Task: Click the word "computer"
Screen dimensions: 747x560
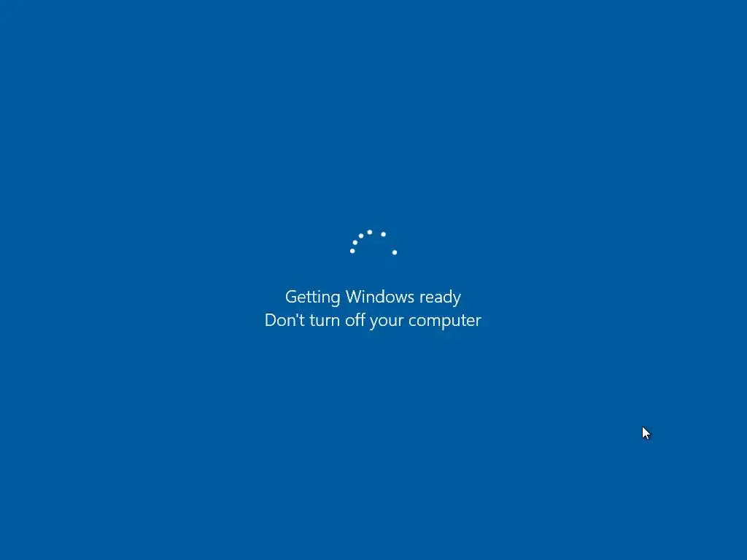Action: [x=445, y=322]
